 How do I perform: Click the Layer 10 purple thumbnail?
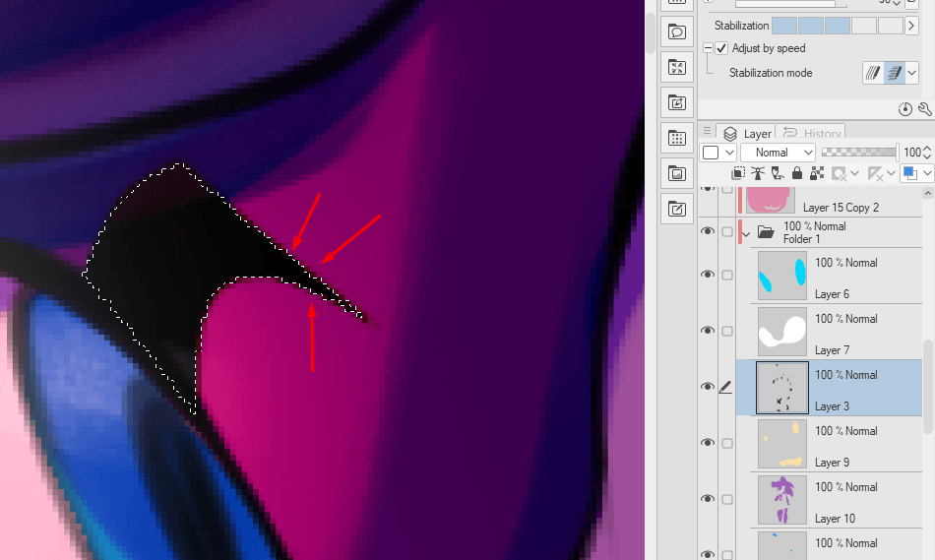pyautogui.click(x=781, y=500)
